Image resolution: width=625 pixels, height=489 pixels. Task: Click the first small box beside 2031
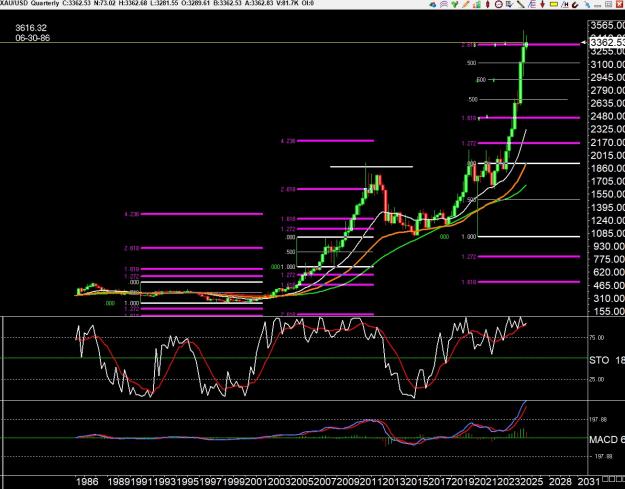coord(605,479)
